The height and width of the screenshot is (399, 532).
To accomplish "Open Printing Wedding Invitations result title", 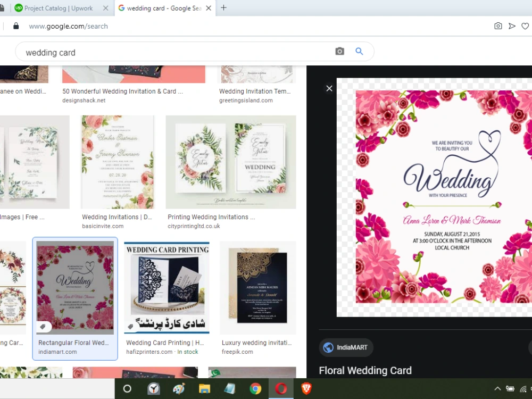I will click(x=211, y=217).
